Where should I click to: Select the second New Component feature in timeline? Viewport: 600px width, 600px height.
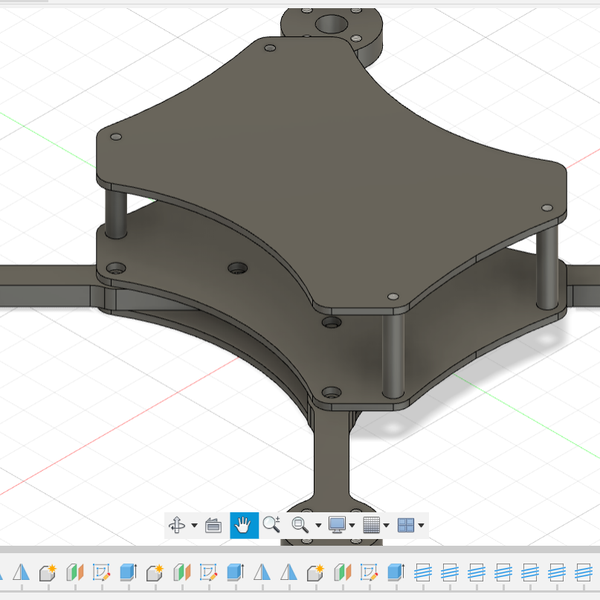(x=155, y=573)
